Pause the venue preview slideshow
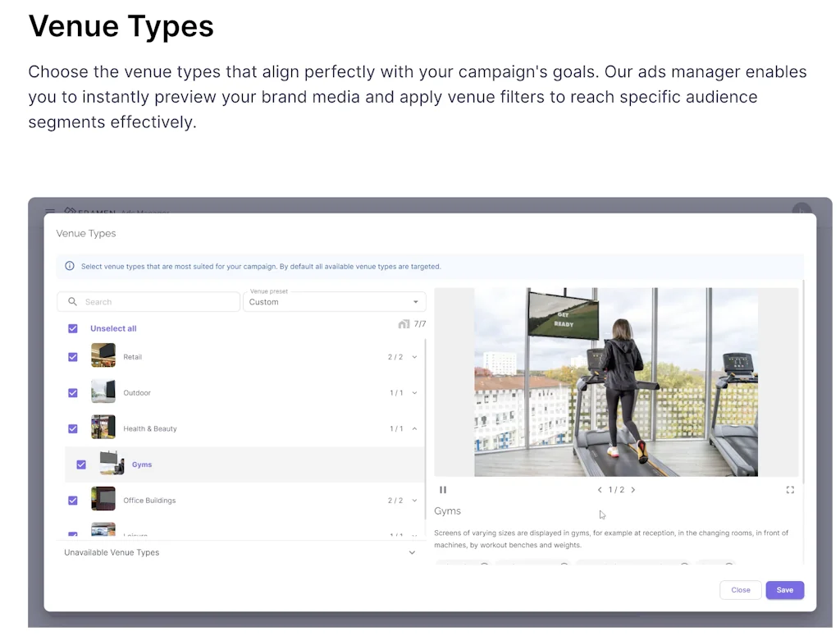840x636 pixels. [x=443, y=490]
